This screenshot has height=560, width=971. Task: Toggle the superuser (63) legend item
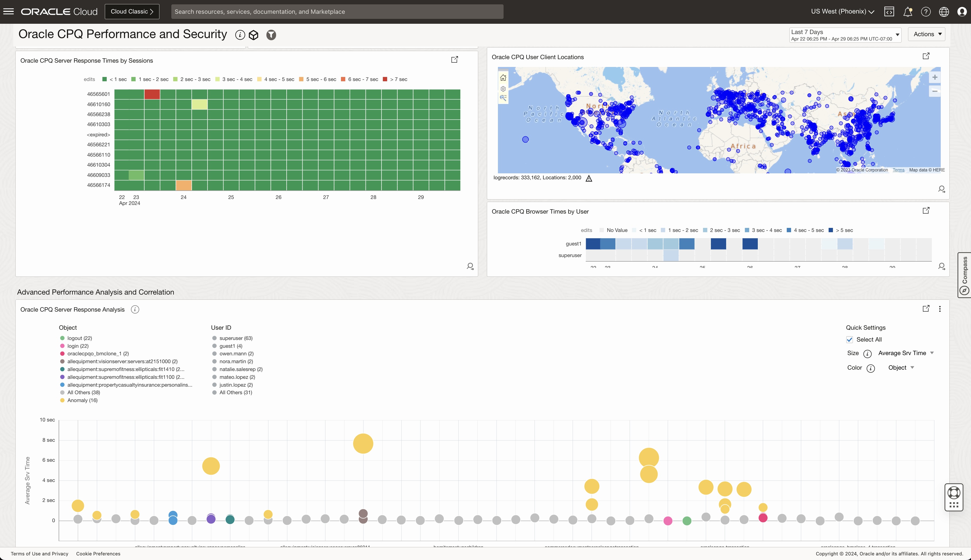[236, 338]
